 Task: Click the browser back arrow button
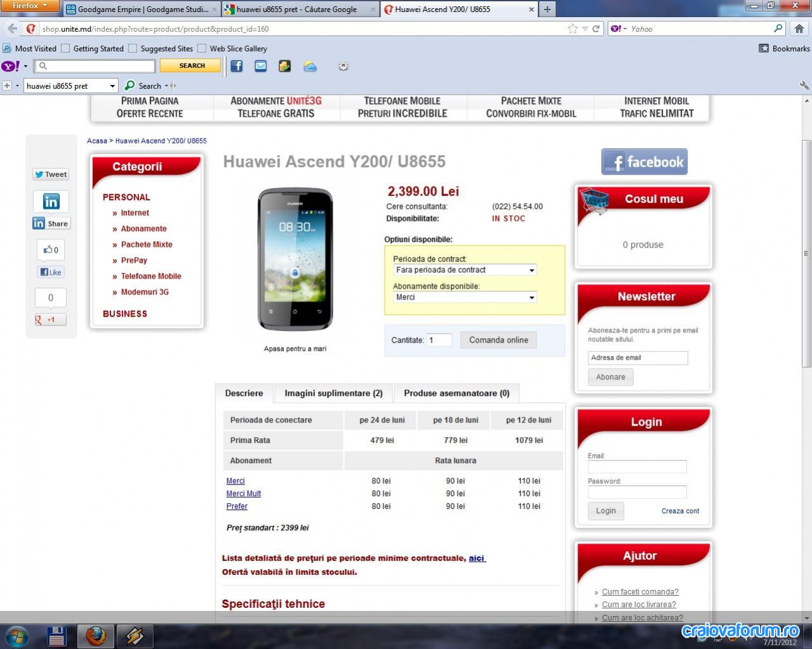(12, 29)
